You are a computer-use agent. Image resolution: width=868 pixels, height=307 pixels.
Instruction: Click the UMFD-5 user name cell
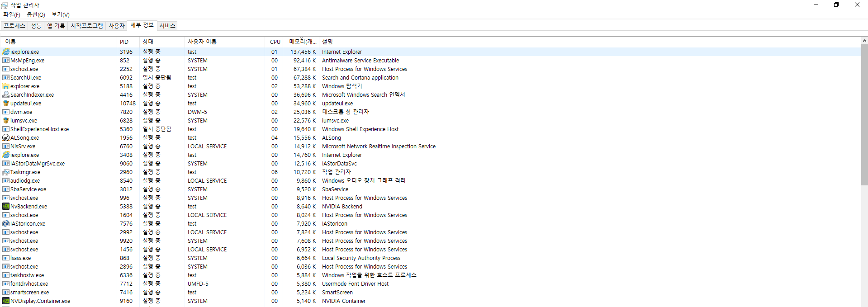[x=198, y=284]
